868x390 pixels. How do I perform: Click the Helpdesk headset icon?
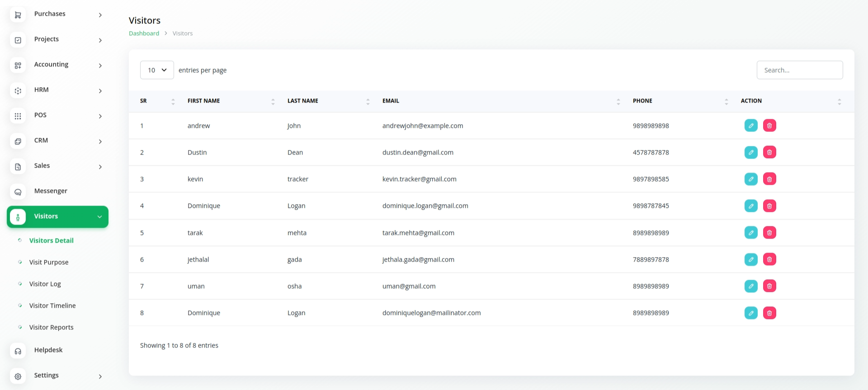pos(18,351)
